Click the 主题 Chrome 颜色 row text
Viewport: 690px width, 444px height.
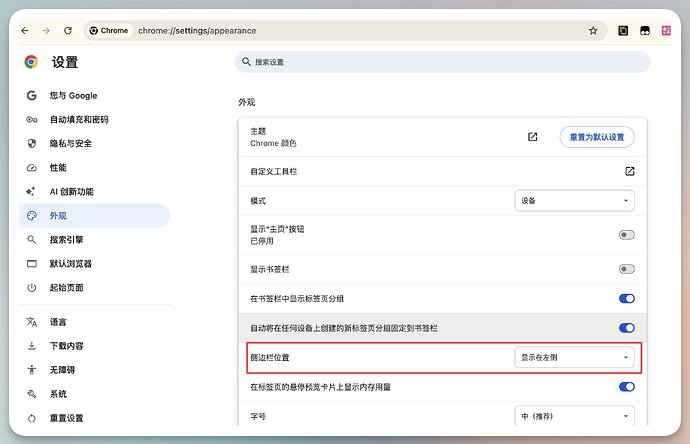pyautogui.click(x=273, y=137)
